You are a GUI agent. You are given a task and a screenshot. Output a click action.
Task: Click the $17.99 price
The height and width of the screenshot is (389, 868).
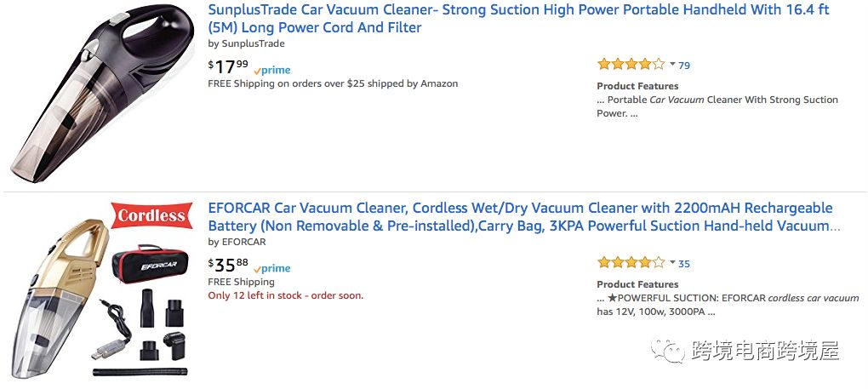[x=229, y=66]
